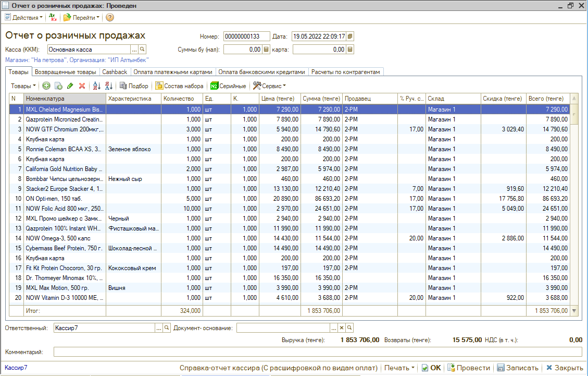Click the green add row icon

pyautogui.click(x=46, y=86)
